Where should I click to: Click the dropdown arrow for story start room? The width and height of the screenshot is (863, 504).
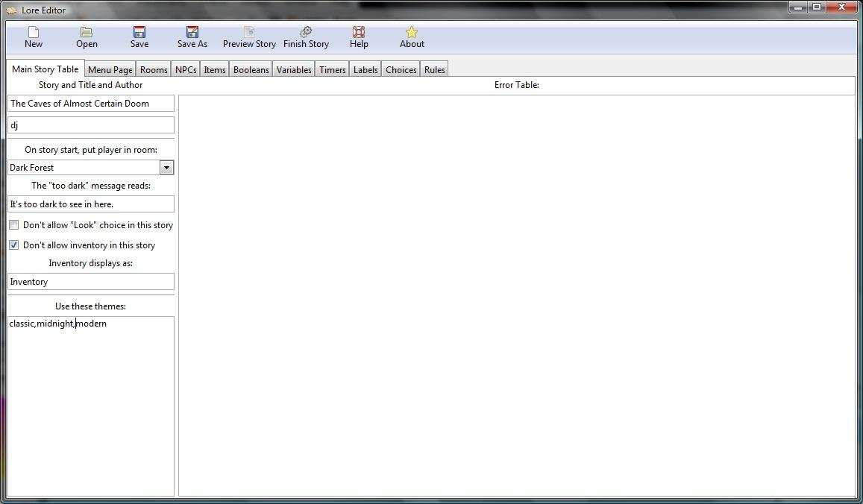(166, 167)
